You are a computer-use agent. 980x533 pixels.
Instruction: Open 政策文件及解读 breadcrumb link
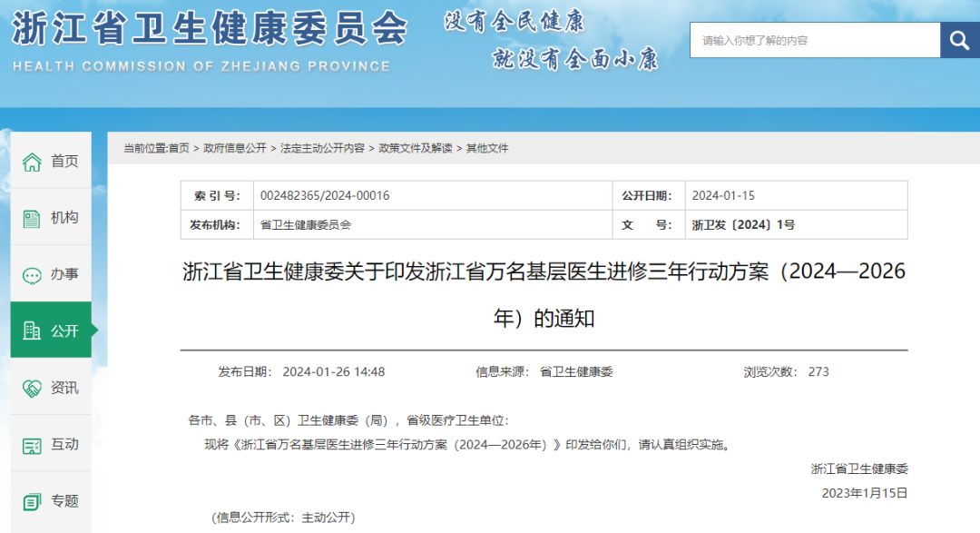pos(416,148)
